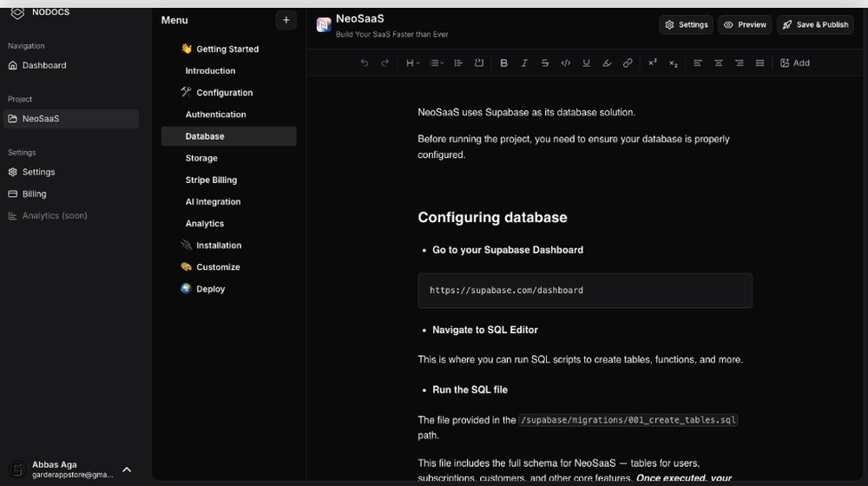This screenshot has width=868, height=486.
Task: Open the list style dropdown
Action: [x=437, y=63]
